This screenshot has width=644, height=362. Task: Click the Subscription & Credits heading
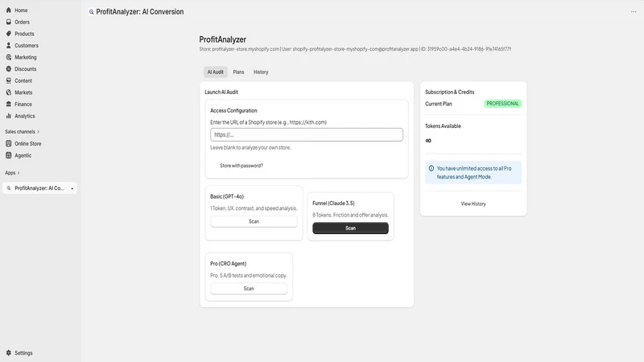pyautogui.click(x=449, y=93)
